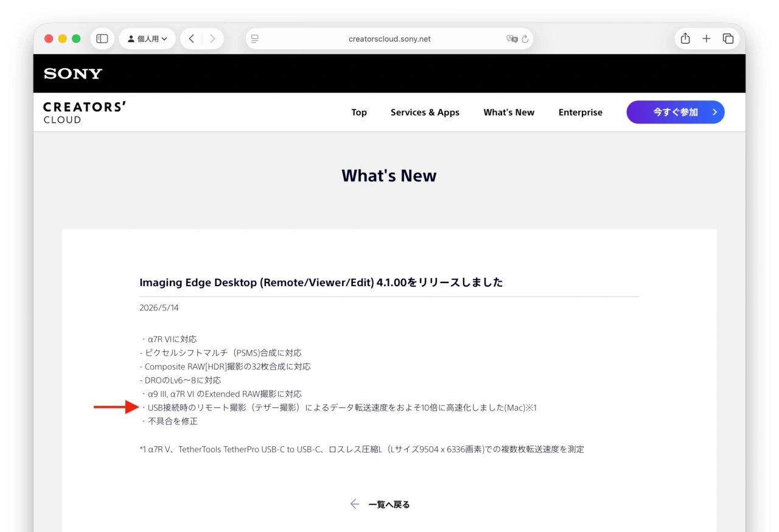
Task: Click the DROのLv6〜8に対応 line
Action: pos(180,380)
